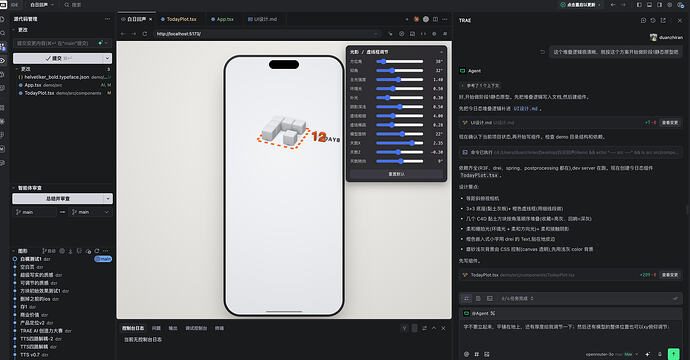Image resolution: width=690 pixels, height=360 pixels.
Task: View changes for UI设计.md in chat
Action: [x=670, y=123]
